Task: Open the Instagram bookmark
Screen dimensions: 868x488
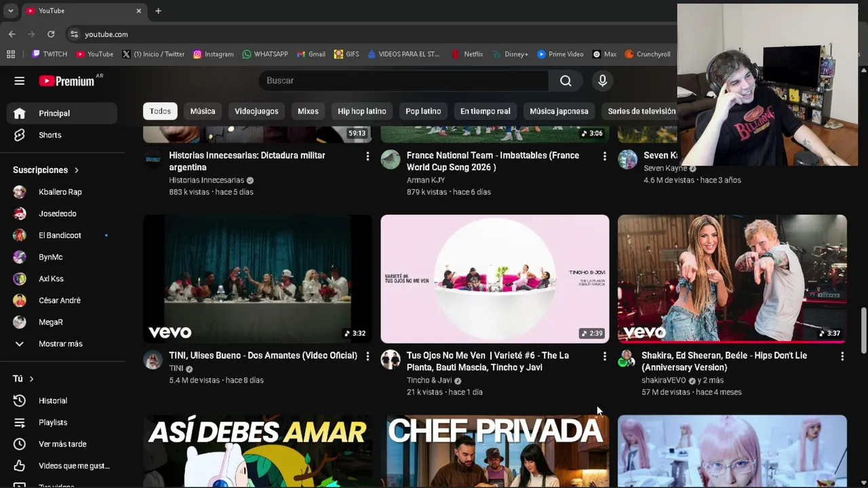Action: 213,54
